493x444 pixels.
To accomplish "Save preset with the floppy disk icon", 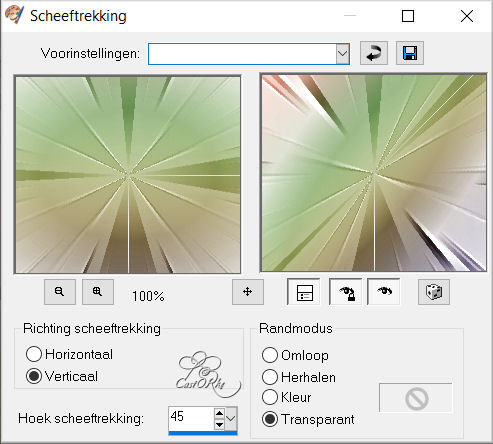I will [x=410, y=53].
